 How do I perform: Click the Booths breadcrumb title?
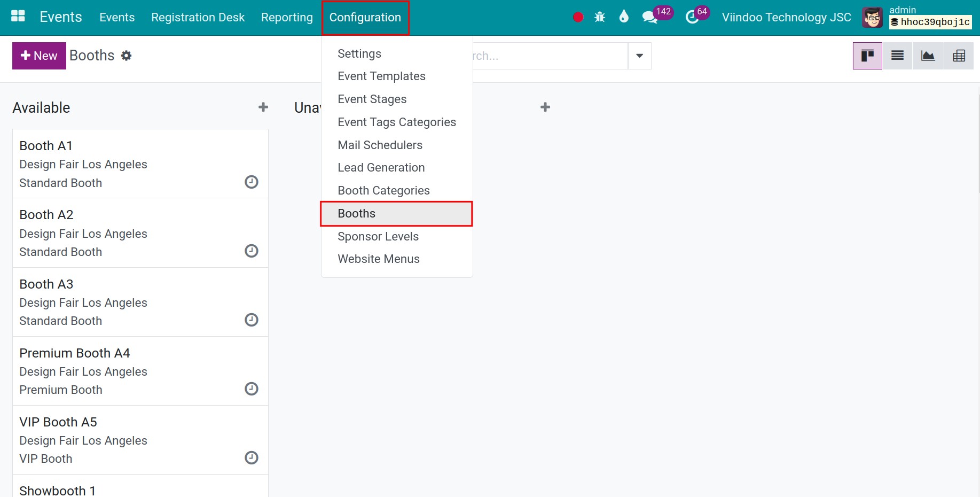92,56
